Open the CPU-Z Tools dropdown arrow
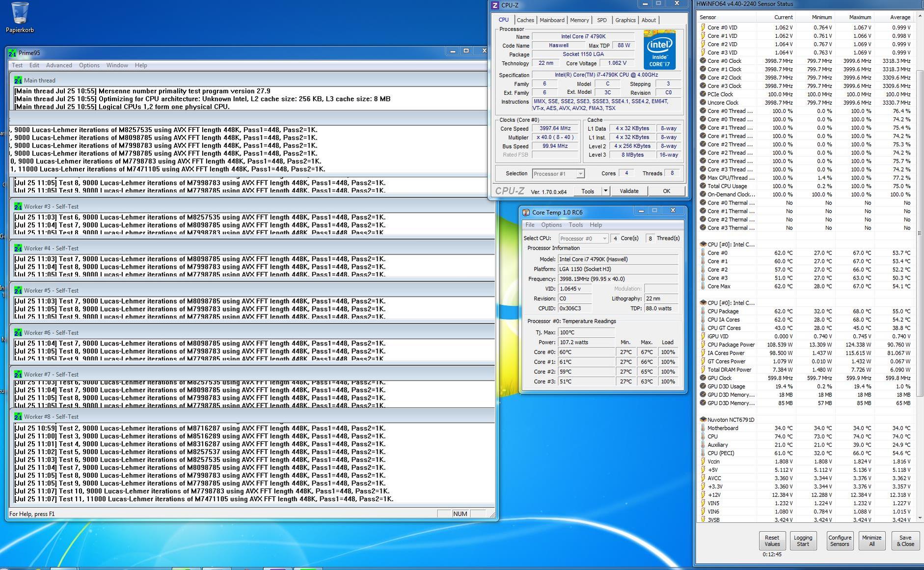The width and height of the screenshot is (924, 570). [x=605, y=191]
